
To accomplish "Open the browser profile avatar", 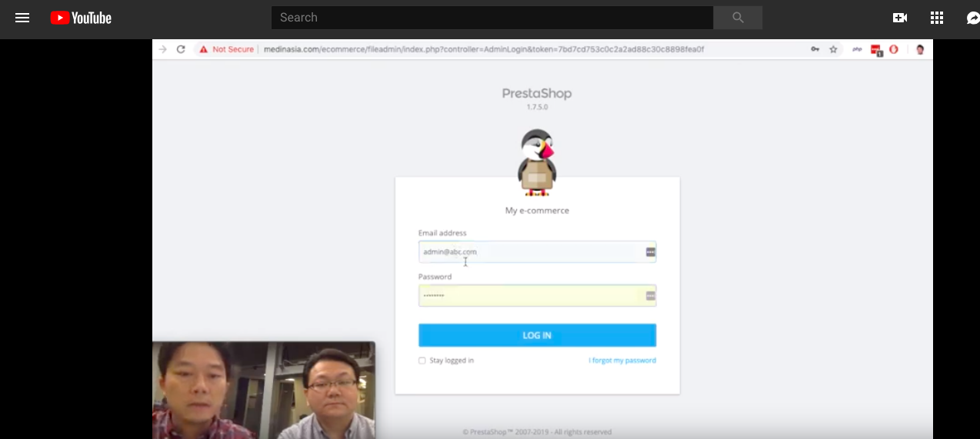I will point(919,49).
